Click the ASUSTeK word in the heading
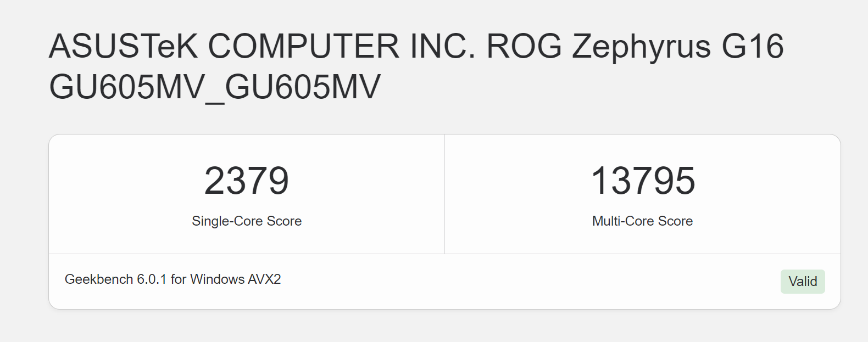 [x=123, y=46]
